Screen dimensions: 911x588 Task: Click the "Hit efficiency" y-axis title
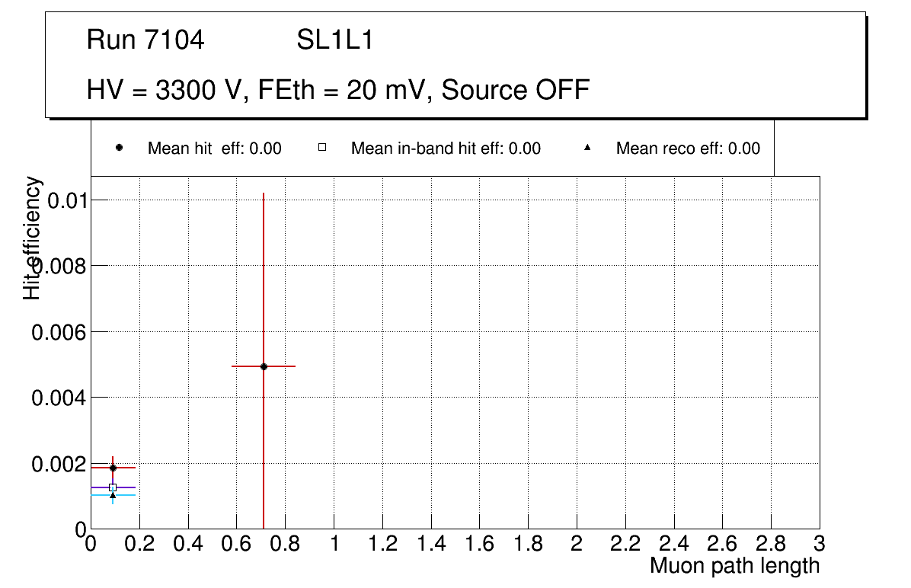pyautogui.click(x=33, y=238)
